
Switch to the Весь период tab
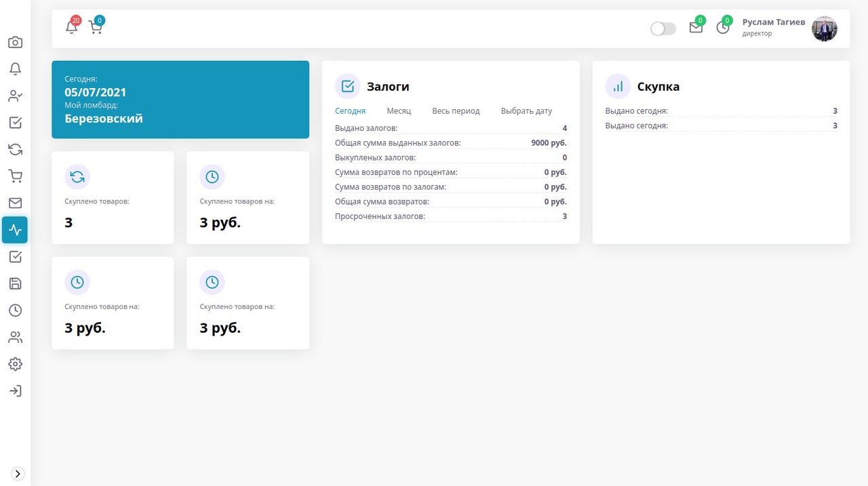click(x=456, y=111)
